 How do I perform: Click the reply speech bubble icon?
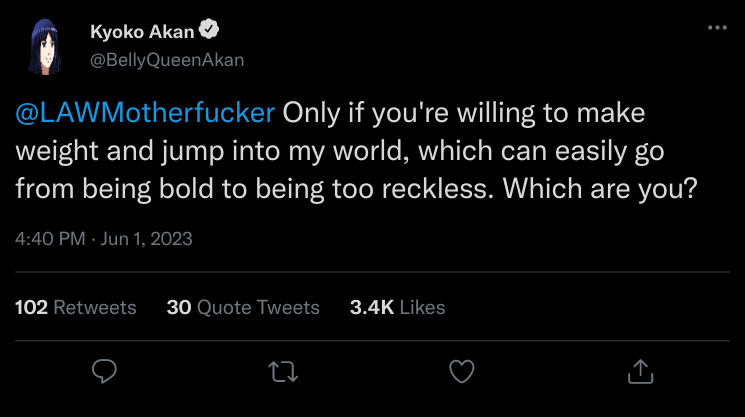pos(105,371)
